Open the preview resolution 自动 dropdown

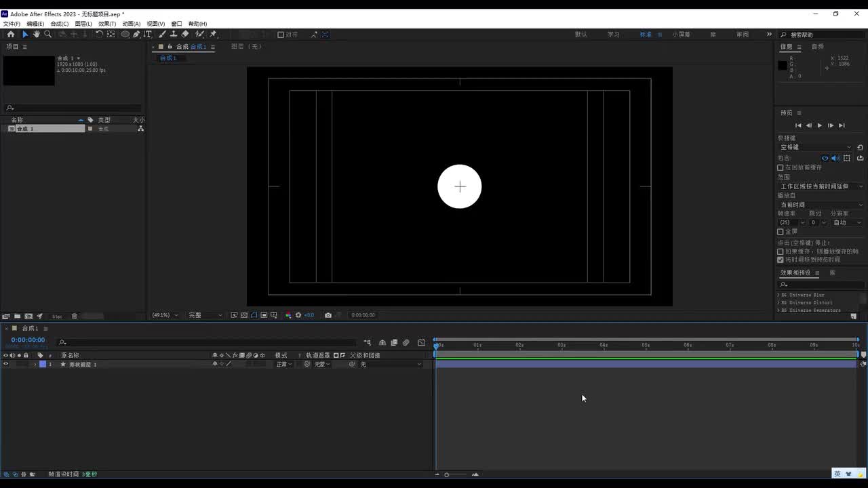[x=847, y=222]
